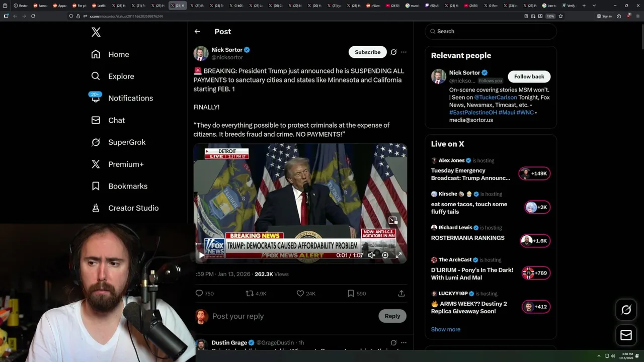Open Dustin Grage's reply options menu
Viewport: 644px width, 362px height.
coord(404,343)
